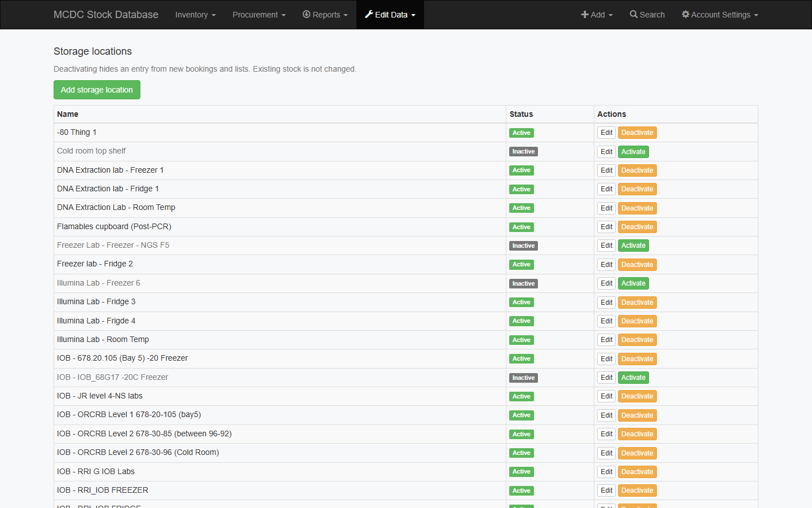Activate IOB - IOB_68G17 -20C Freezer

633,378
